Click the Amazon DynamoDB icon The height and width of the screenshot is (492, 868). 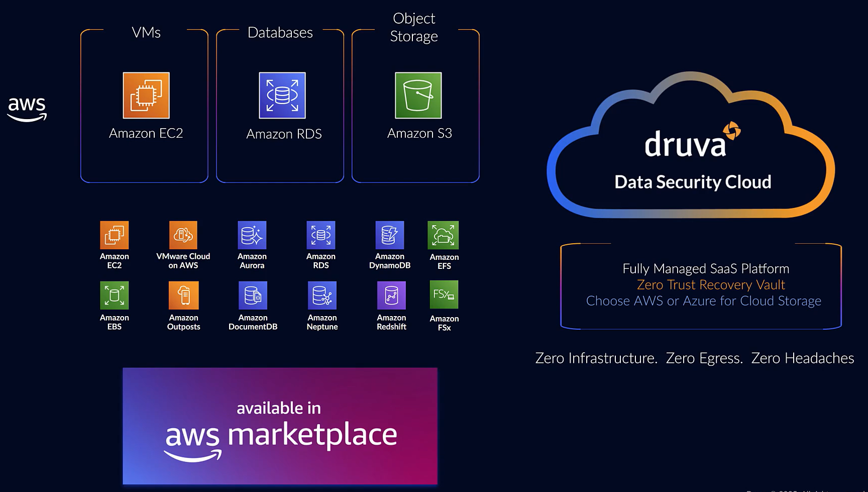(x=390, y=235)
